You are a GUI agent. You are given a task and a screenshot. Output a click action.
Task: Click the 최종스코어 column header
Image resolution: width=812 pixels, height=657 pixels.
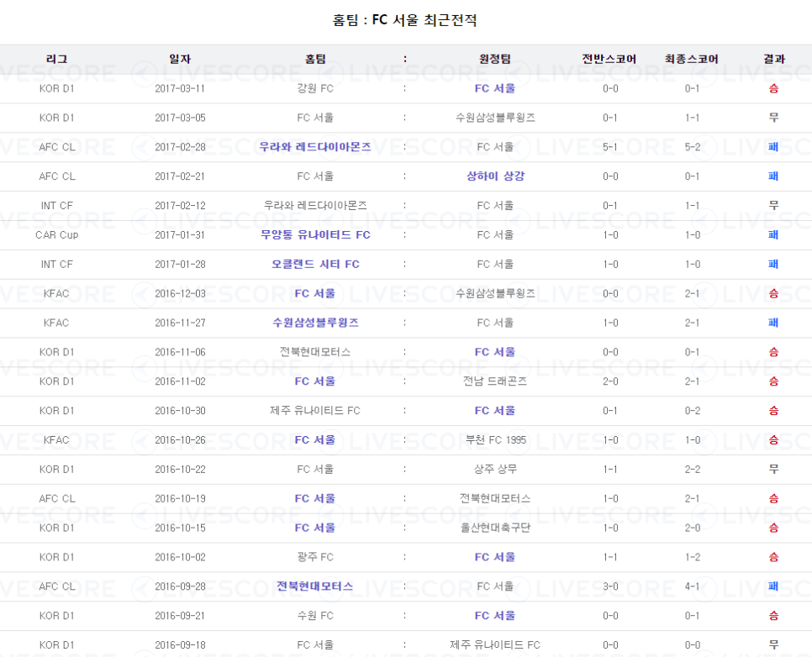691,59
